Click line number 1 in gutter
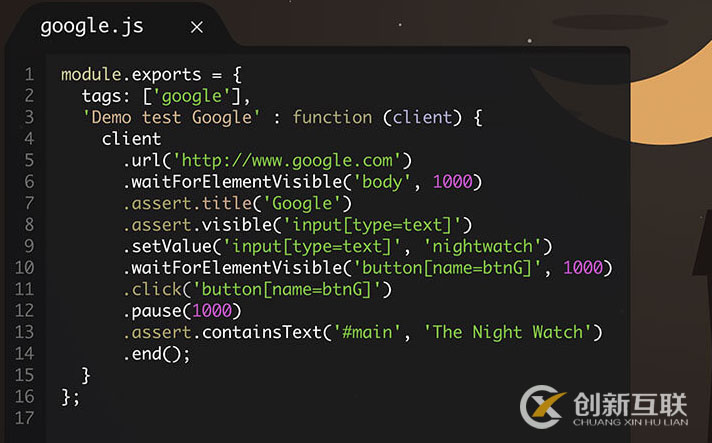The image size is (712, 443). (30, 74)
